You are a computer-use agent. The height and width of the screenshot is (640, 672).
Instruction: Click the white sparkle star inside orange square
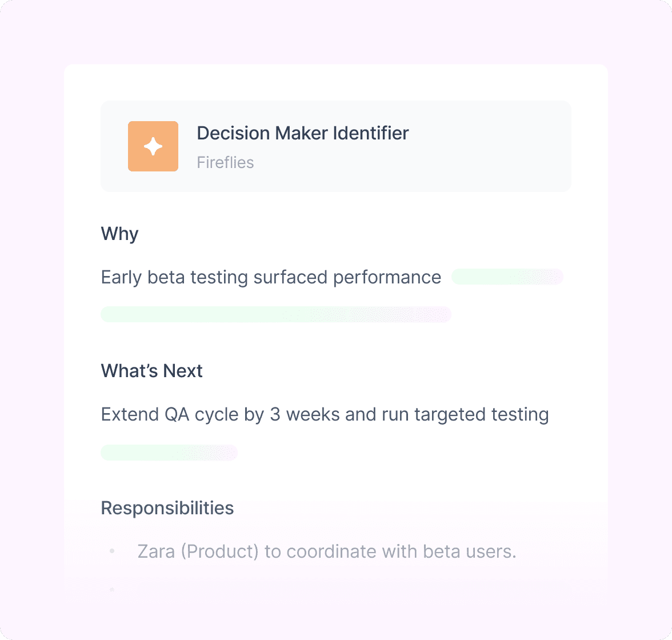(153, 147)
